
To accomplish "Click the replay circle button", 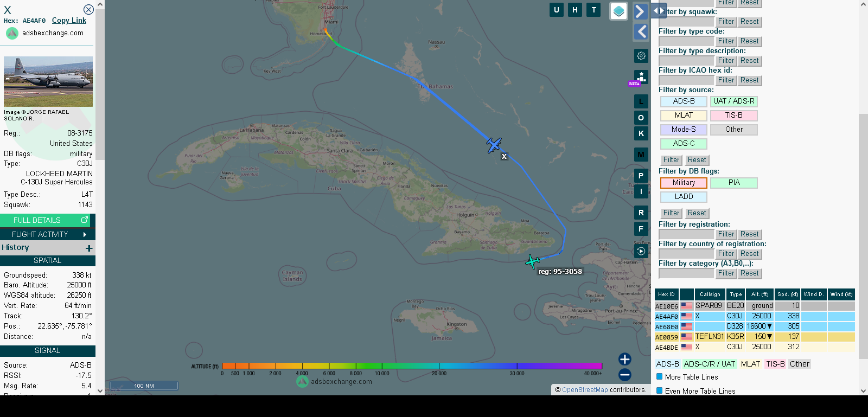I will click(x=641, y=251).
